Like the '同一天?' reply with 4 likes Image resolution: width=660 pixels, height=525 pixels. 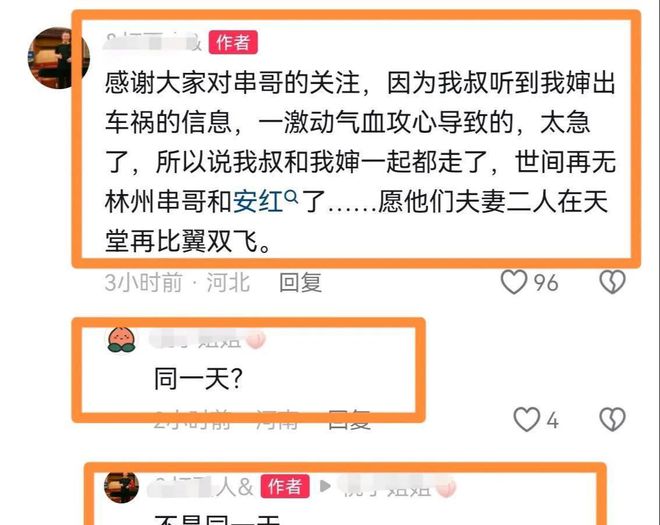click(x=527, y=419)
